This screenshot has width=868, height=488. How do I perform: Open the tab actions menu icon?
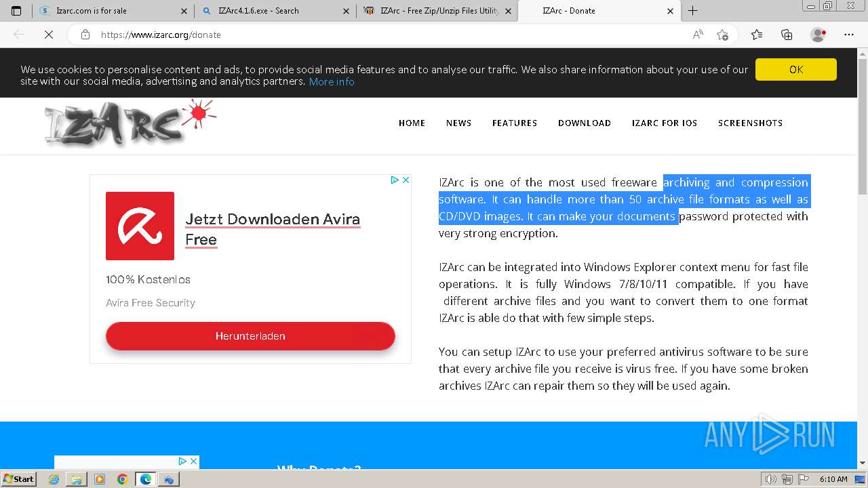click(16, 11)
